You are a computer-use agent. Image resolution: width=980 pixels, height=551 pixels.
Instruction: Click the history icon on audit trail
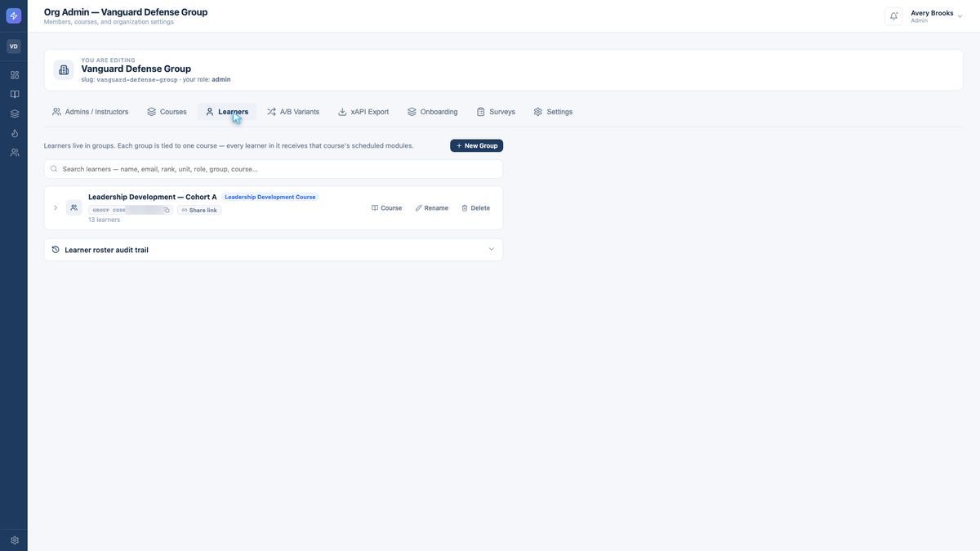pos(56,250)
